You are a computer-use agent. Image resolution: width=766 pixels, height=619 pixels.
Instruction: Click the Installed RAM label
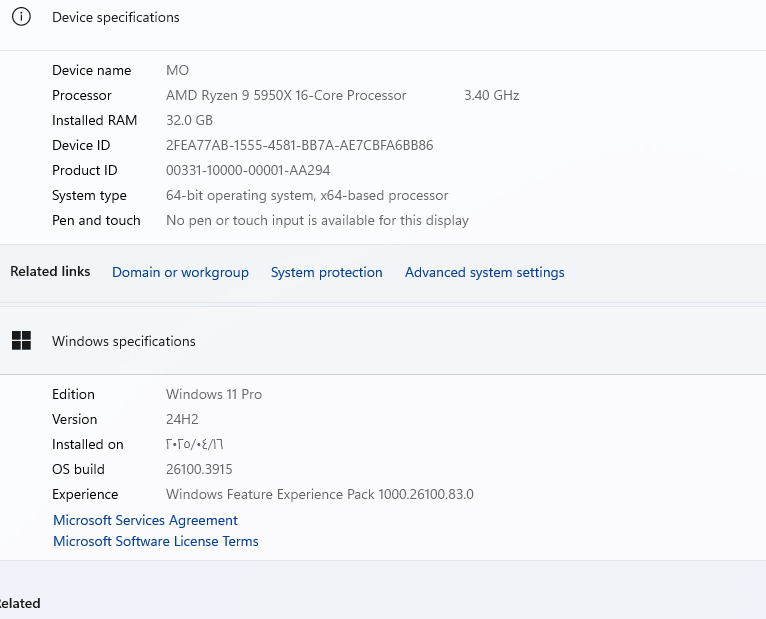tap(94, 120)
